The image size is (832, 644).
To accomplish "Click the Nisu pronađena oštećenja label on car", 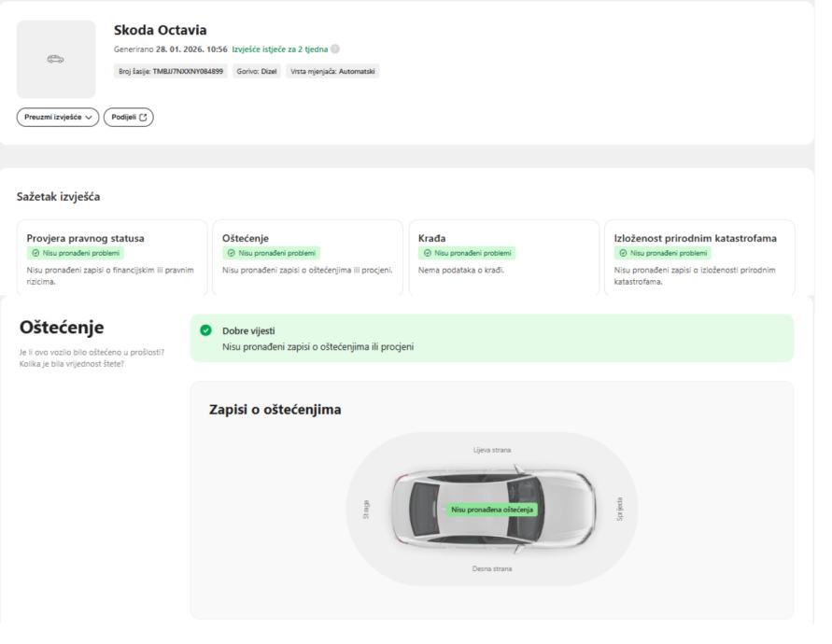I will pos(492,510).
